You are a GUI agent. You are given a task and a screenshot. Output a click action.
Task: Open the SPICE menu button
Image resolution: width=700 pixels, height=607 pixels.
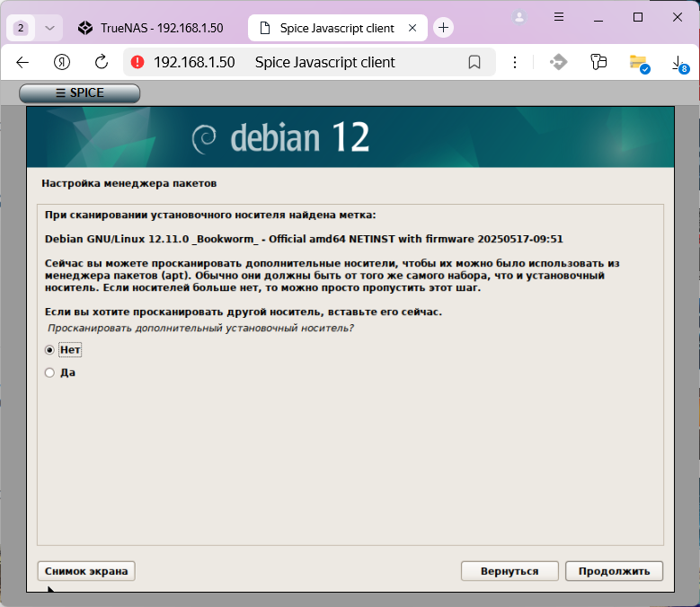(79, 92)
